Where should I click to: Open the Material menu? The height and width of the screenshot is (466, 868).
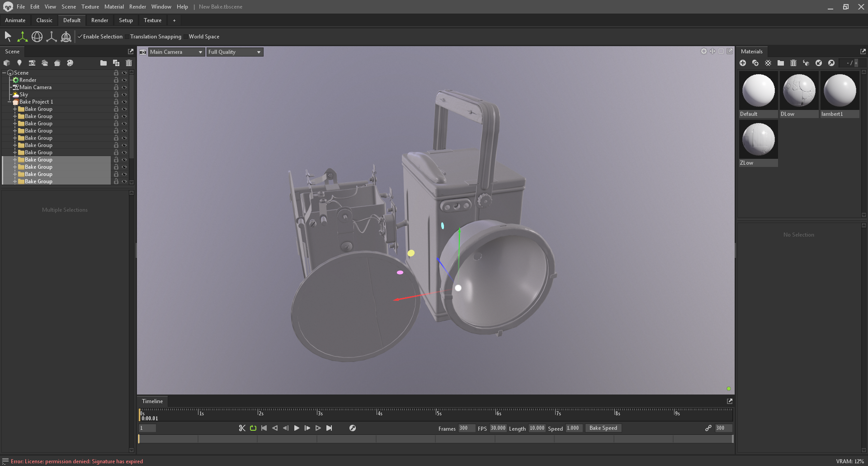[114, 7]
